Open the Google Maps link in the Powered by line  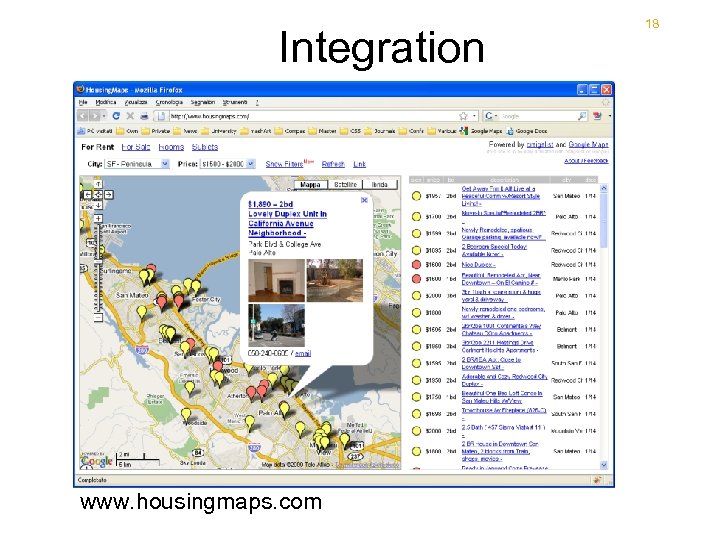coord(588,145)
